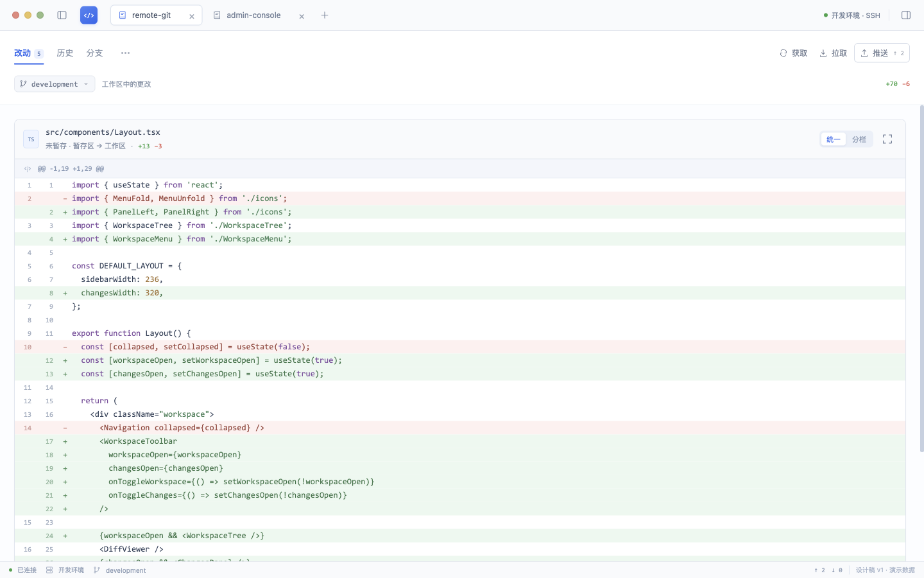The width and height of the screenshot is (924, 578).
Task: Toggle the right side panel icon
Action: click(x=906, y=15)
